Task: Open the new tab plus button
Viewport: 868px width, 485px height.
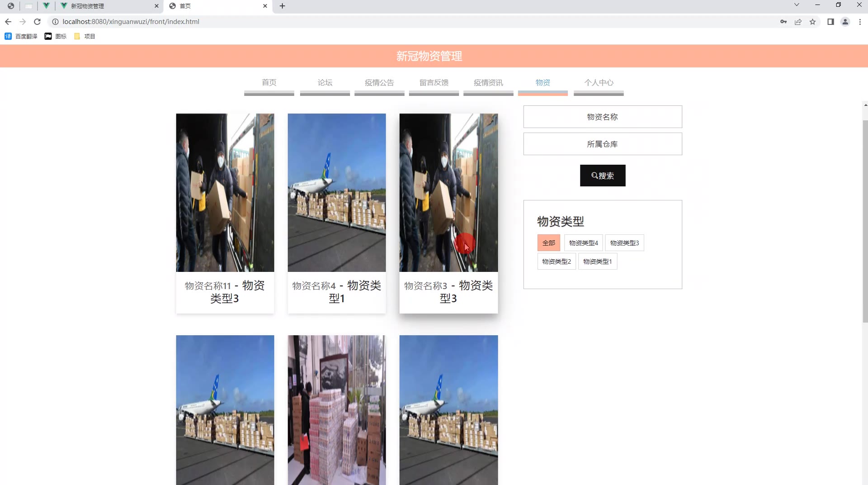Action: click(282, 6)
